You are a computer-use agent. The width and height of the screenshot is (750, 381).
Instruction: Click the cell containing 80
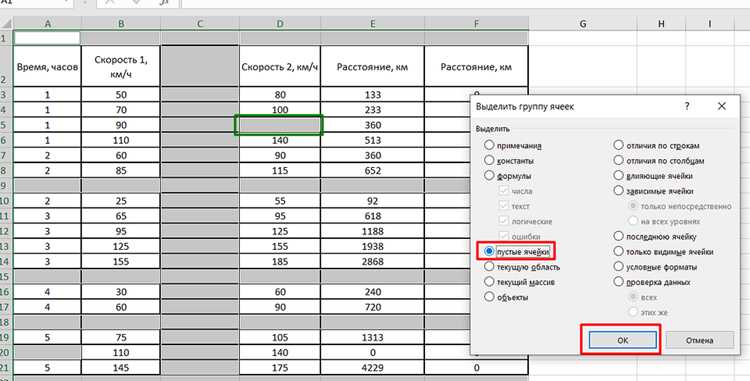(280, 95)
